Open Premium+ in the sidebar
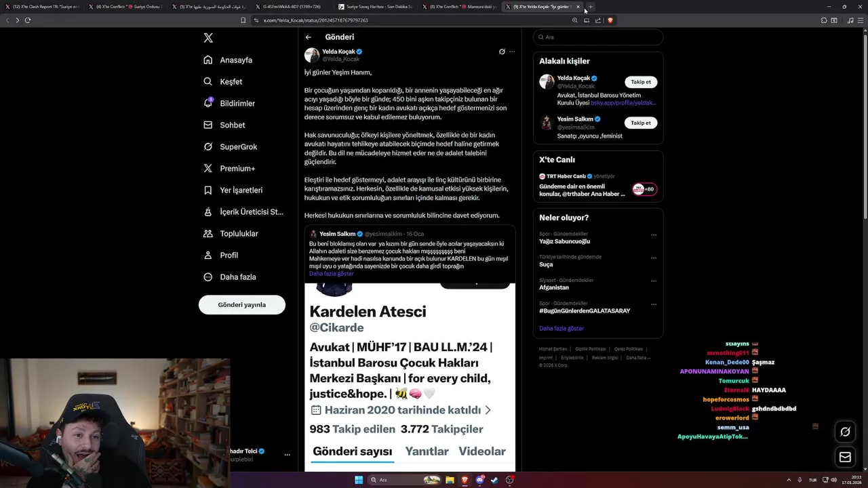Image resolution: width=868 pixels, height=488 pixels. (229, 168)
